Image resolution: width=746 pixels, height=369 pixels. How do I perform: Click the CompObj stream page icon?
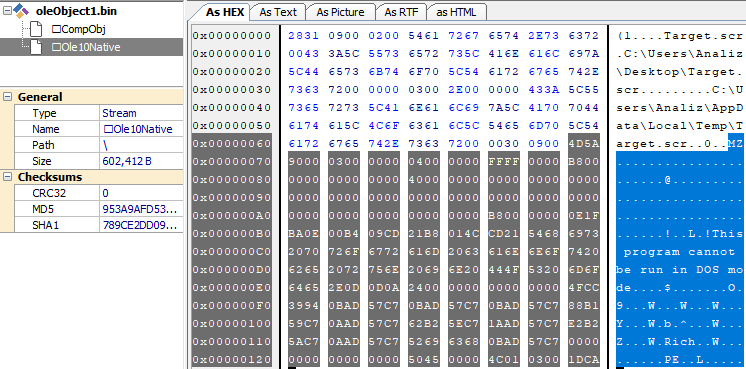coord(36,29)
